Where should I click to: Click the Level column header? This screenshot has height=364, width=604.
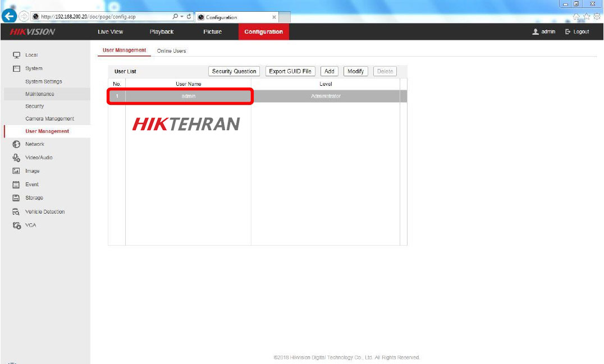(326, 84)
